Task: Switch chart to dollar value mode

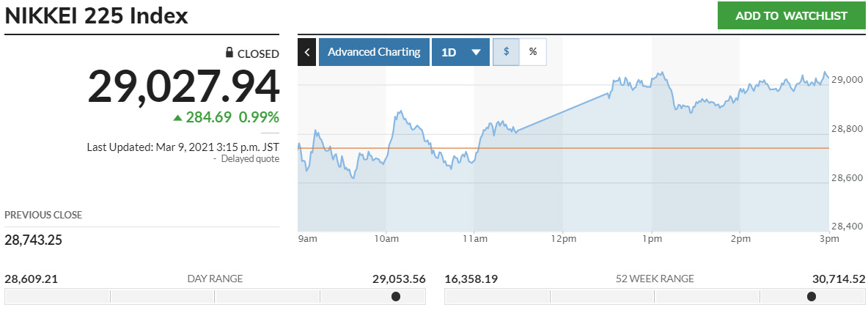Action: [506, 52]
